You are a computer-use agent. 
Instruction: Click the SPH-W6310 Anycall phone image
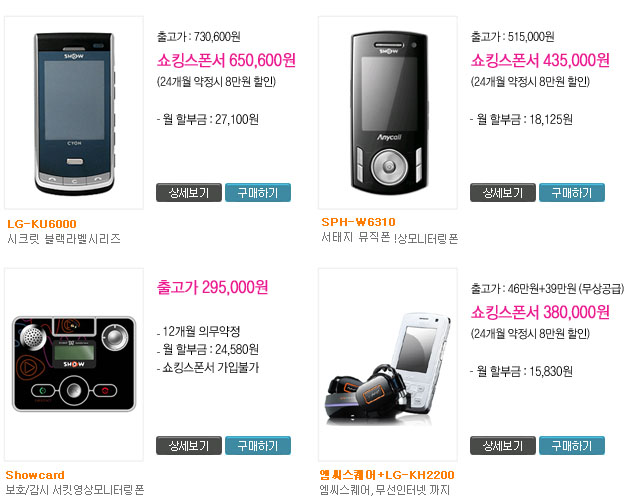[388, 112]
